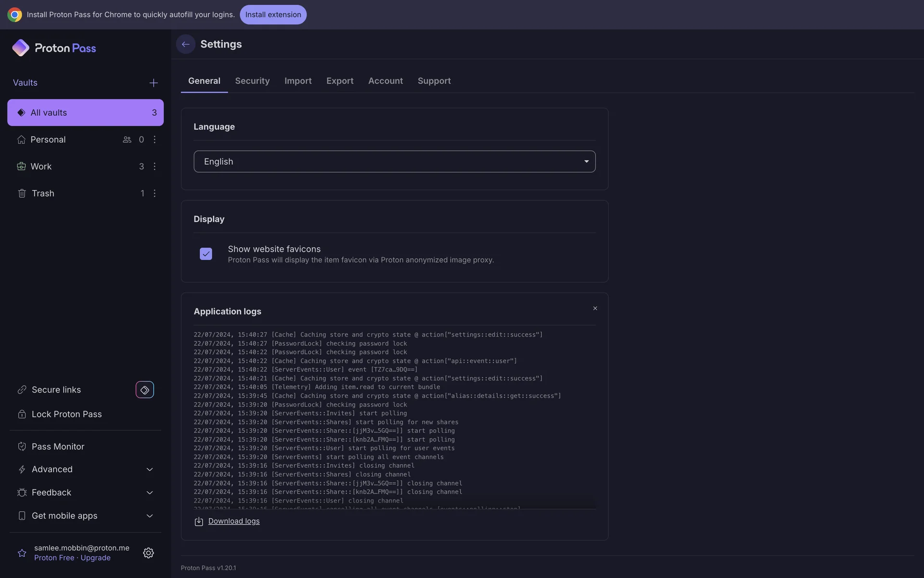Viewport: 924px width, 578px height.
Task: Click Lock Proton Pass in sidebar
Action: [66, 414]
